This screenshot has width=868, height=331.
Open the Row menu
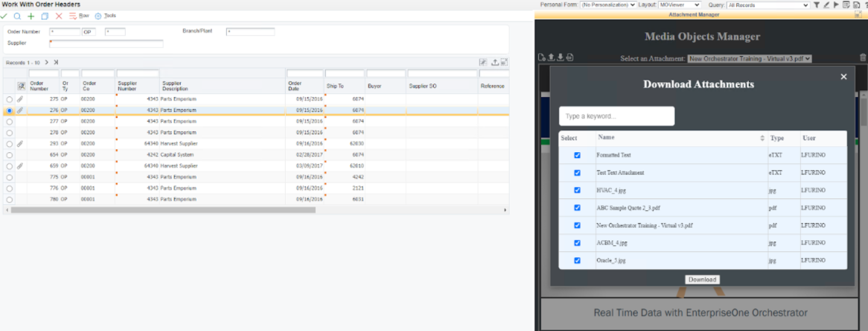[x=79, y=16]
